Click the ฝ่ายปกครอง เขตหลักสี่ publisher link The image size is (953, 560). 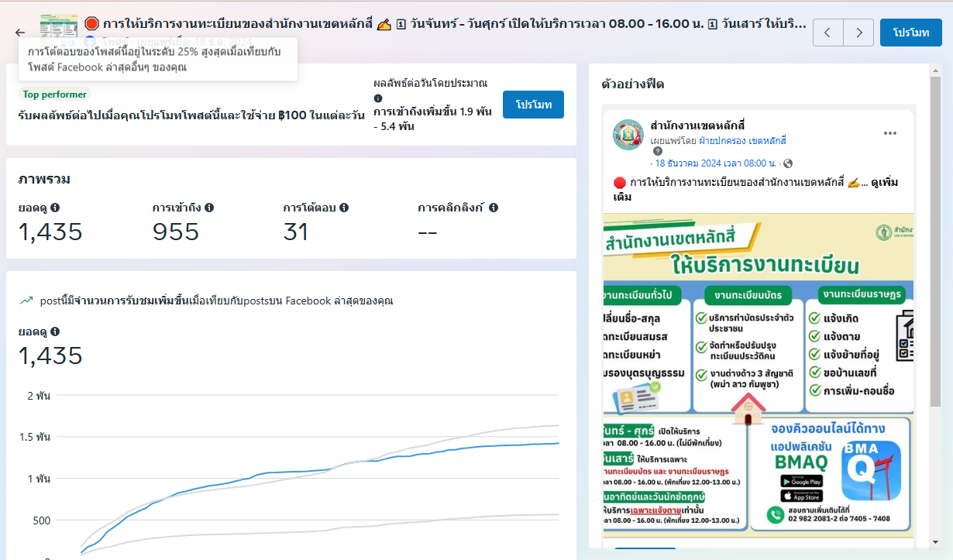[x=743, y=140]
